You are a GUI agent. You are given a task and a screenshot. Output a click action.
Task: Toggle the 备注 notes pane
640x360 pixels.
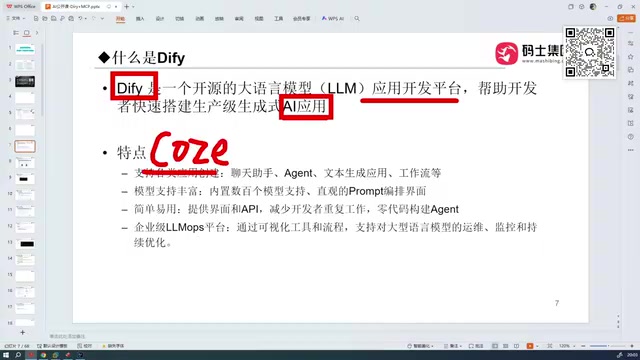pos(452,346)
